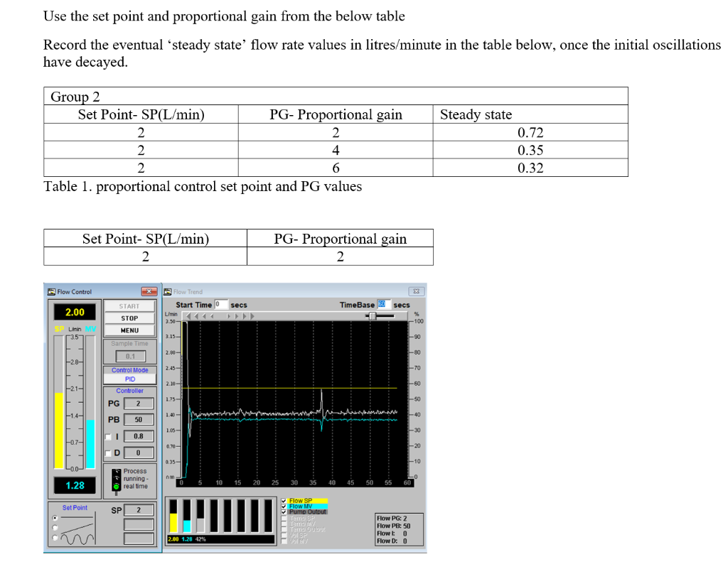The width and height of the screenshot is (728, 562).
Task: Click the largest forward arrow in Flow Trend
Action: [x=252, y=316]
